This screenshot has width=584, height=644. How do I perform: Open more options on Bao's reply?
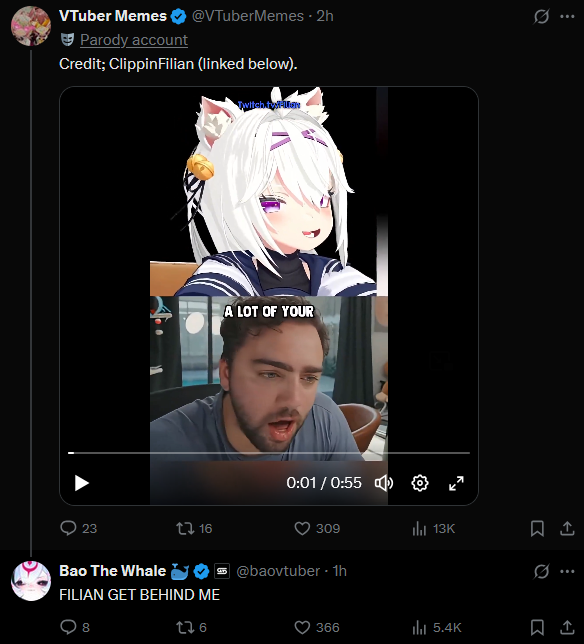pos(567,571)
